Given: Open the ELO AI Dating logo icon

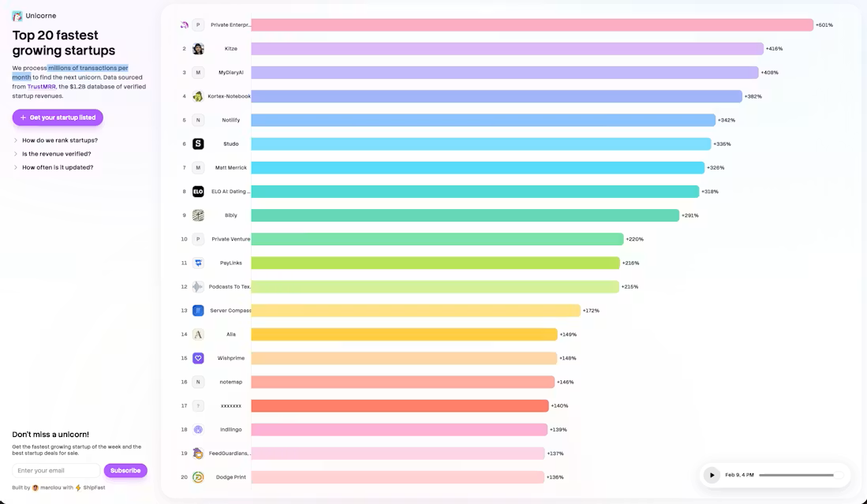Looking at the screenshot, I should tap(198, 191).
